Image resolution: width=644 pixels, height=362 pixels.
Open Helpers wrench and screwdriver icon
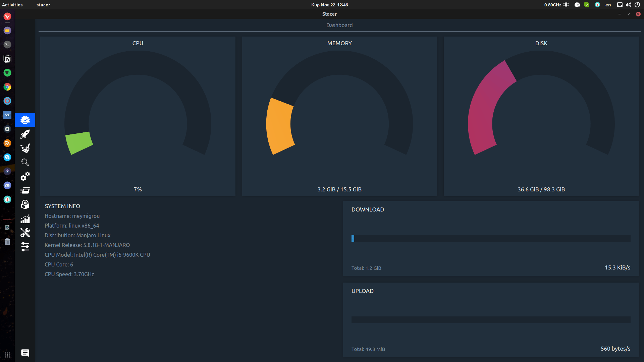pos(25,233)
